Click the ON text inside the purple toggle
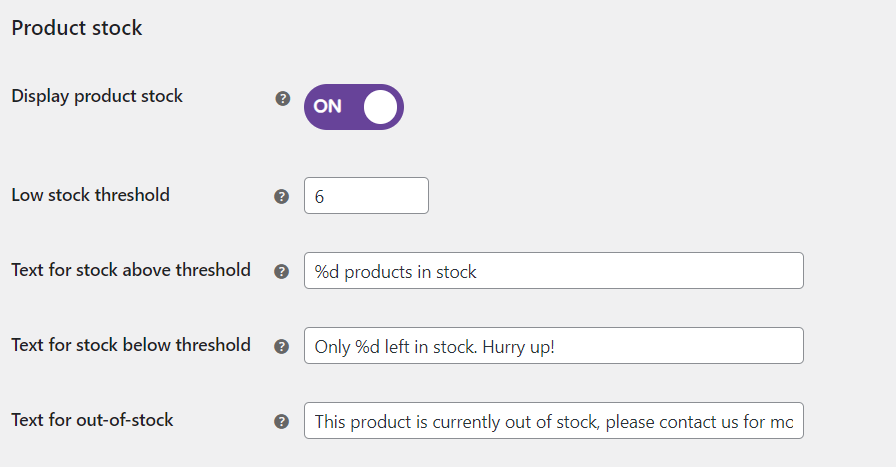This screenshot has height=467, width=896. (x=327, y=107)
